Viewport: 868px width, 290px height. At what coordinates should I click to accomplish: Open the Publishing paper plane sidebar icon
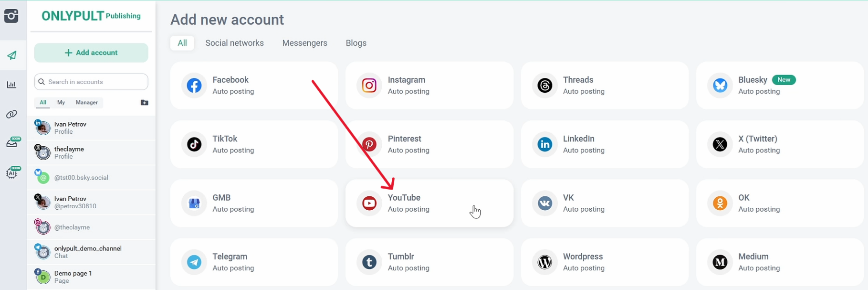12,55
